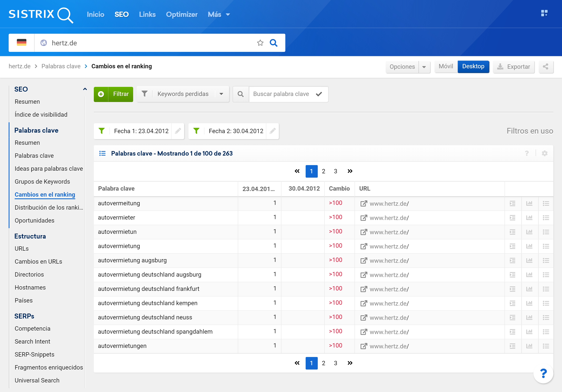
Task: Go to page 2 in top pagination
Action: (323, 171)
